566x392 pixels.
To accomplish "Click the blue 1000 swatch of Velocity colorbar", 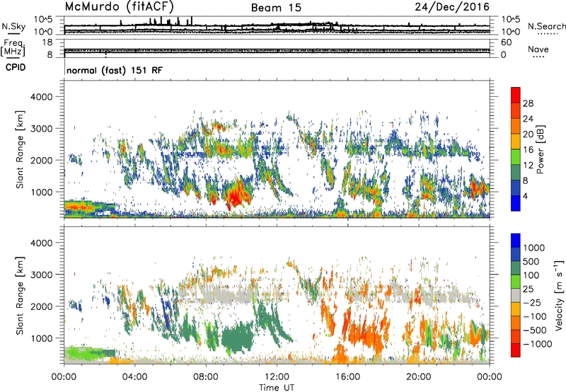I will point(516,241).
